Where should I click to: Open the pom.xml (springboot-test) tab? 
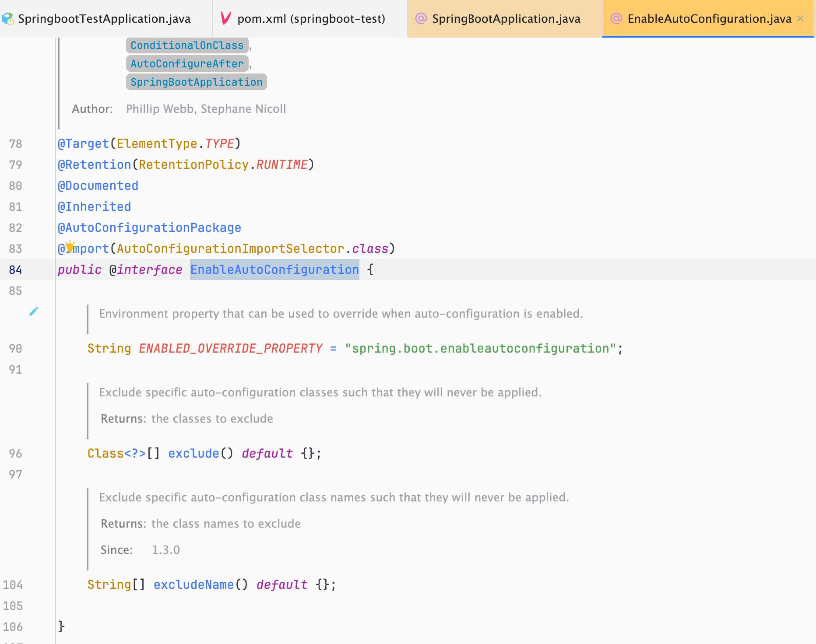[x=310, y=19]
